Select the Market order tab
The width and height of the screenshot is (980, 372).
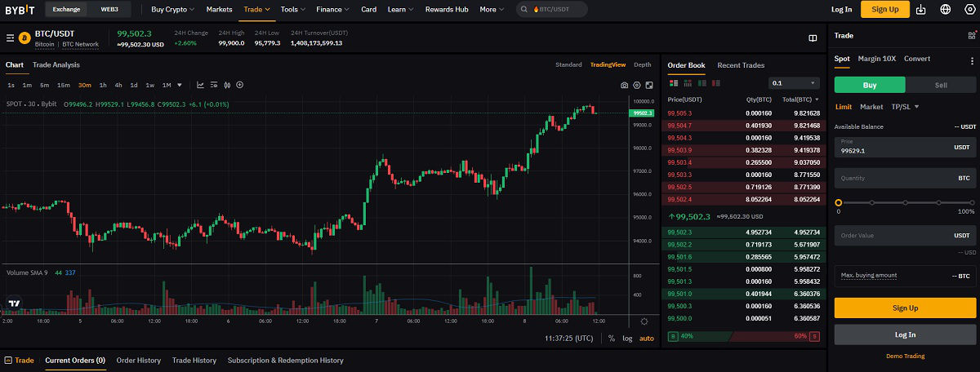871,107
